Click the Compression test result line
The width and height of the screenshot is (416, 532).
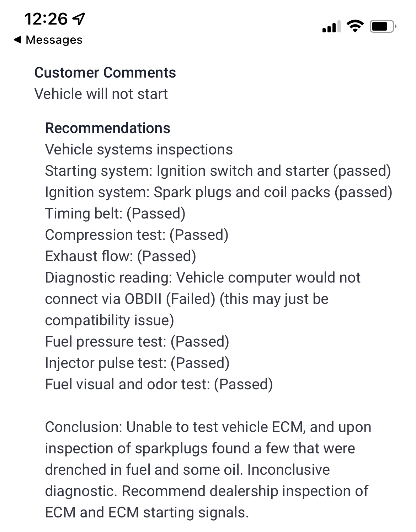[137, 235]
